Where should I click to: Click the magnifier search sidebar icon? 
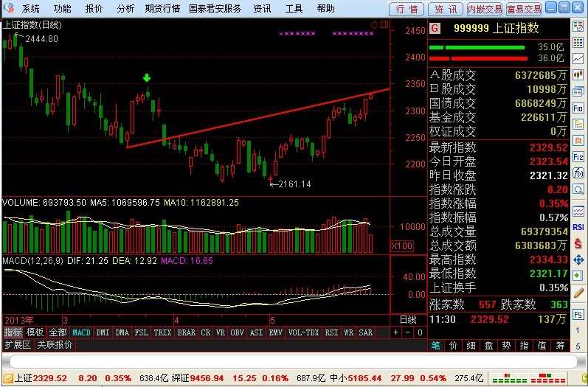tap(578, 189)
